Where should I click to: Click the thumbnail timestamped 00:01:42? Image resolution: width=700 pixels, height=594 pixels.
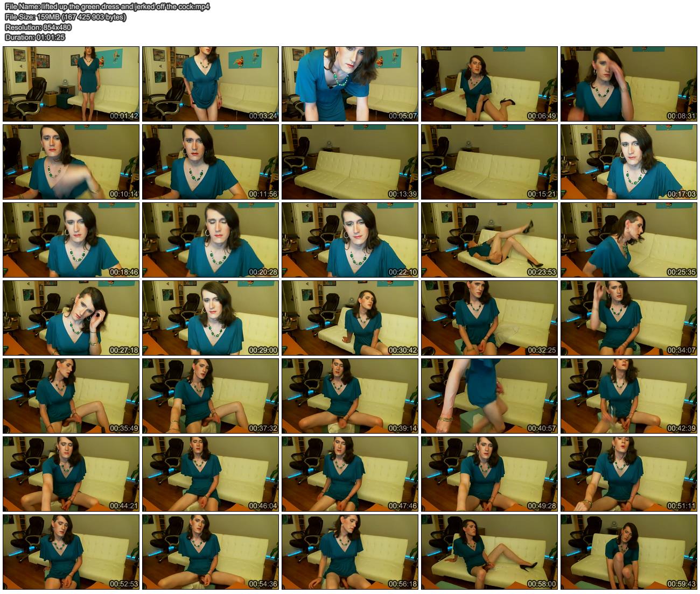71,83
